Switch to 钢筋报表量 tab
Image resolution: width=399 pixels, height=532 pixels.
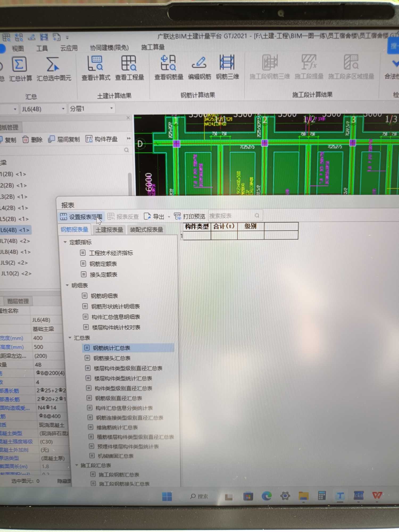tap(74, 230)
